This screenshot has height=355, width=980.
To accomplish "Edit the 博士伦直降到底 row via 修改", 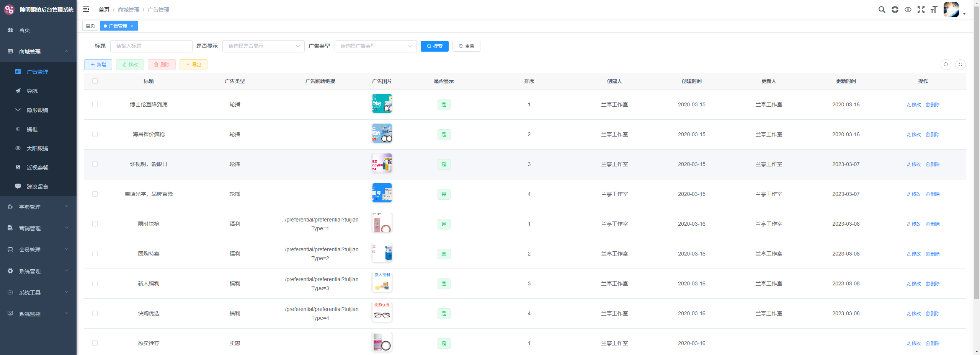I will tap(914, 104).
